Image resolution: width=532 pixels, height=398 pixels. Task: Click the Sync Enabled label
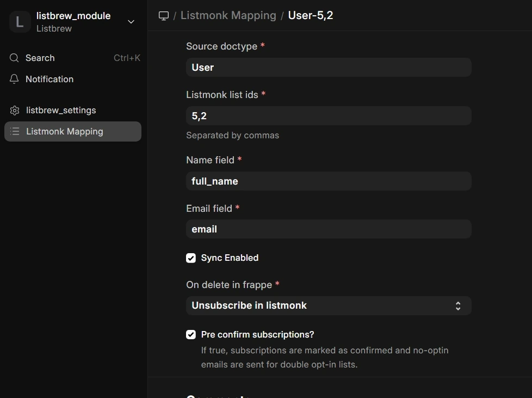pos(230,258)
